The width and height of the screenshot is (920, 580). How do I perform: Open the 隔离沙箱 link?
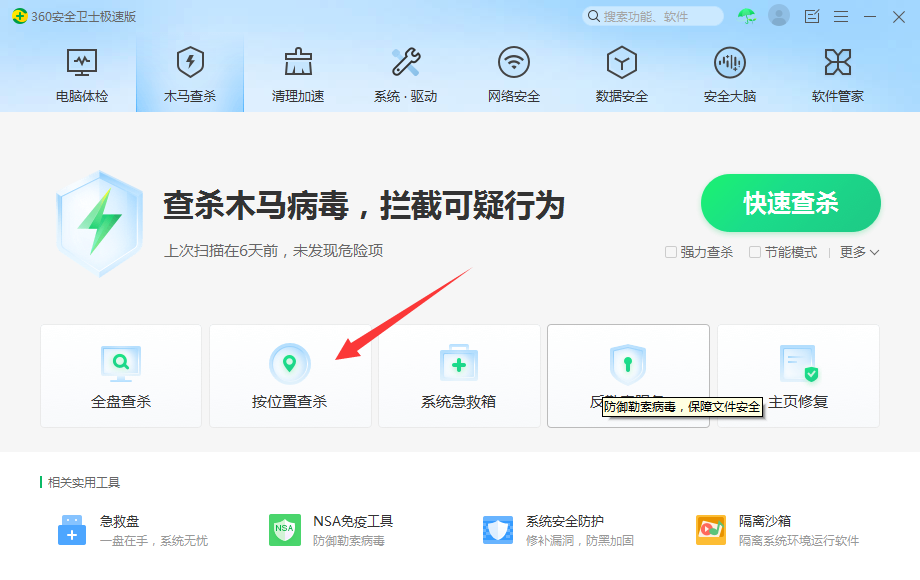[x=765, y=521]
